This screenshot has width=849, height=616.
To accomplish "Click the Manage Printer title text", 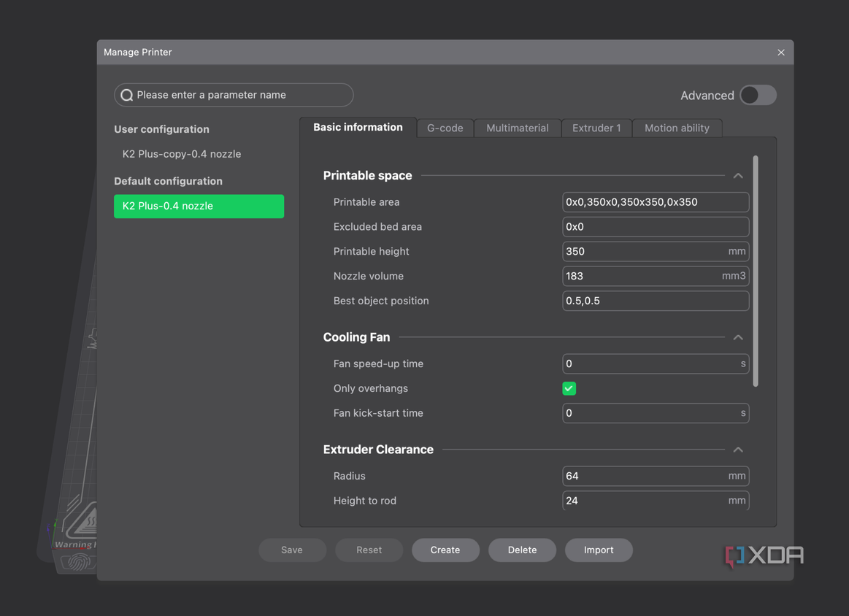I will pyautogui.click(x=137, y=53).
